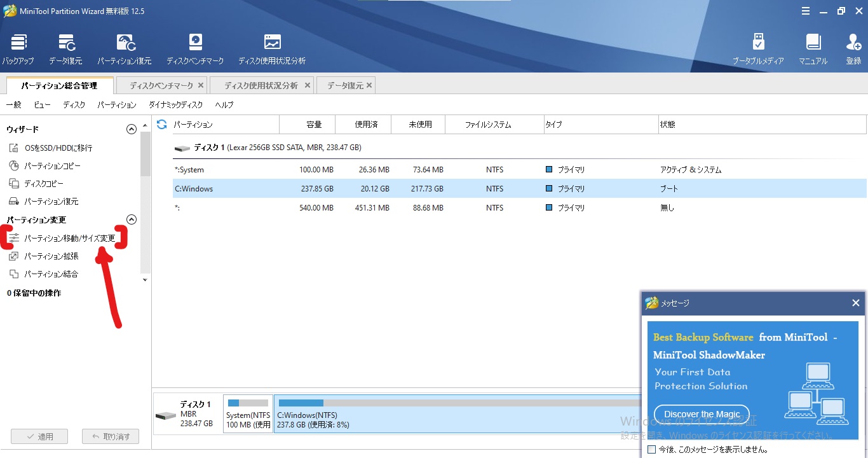Click the ブート status cell
The height and width of the screenshot is (458, 868).
point(669,189)
